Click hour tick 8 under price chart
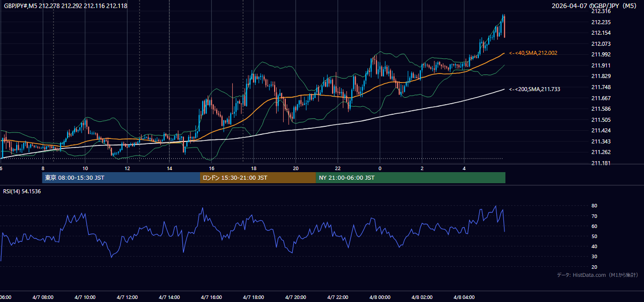This screenshot has height=302, width=644. (x=43, y=168)
